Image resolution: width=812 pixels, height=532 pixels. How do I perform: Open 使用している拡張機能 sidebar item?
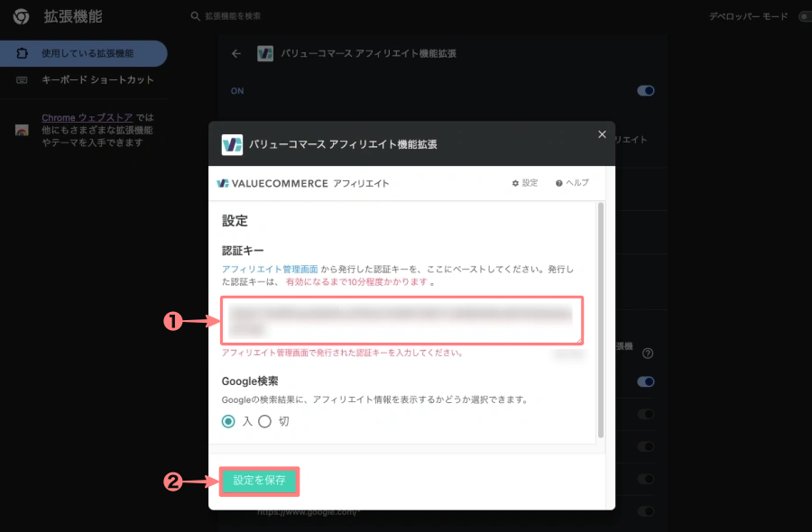83,53
